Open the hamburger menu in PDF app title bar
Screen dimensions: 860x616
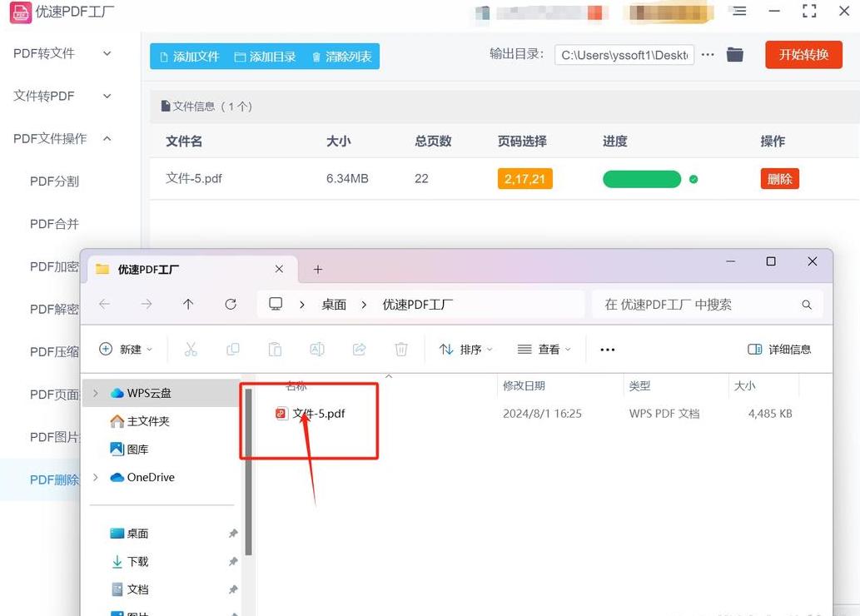coord(739,11)
